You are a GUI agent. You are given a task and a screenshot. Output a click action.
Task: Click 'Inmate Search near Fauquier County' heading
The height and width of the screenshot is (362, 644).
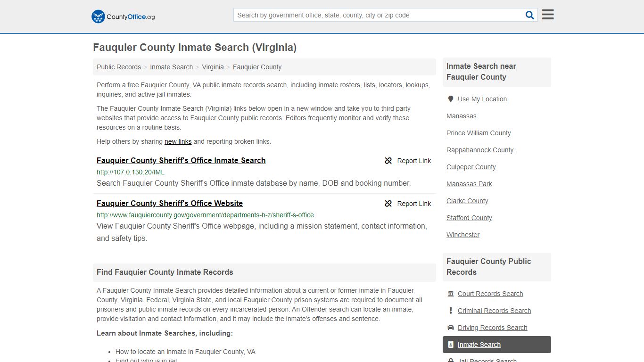tap(481, 72)
